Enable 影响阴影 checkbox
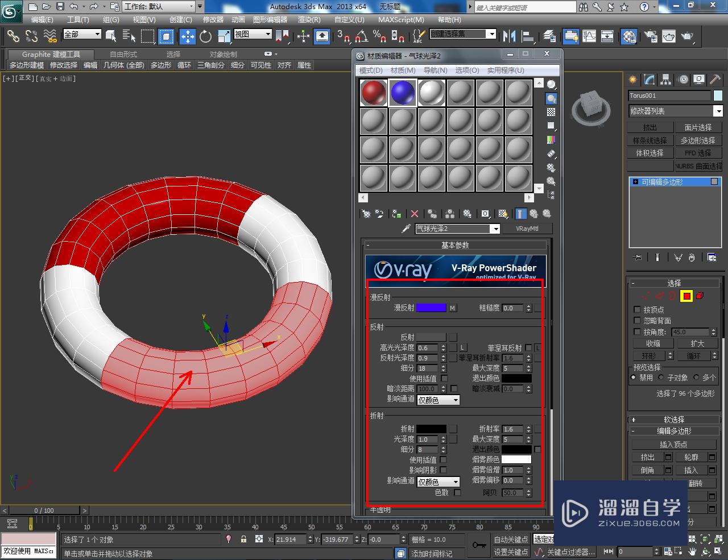 (x=444, y=470)
